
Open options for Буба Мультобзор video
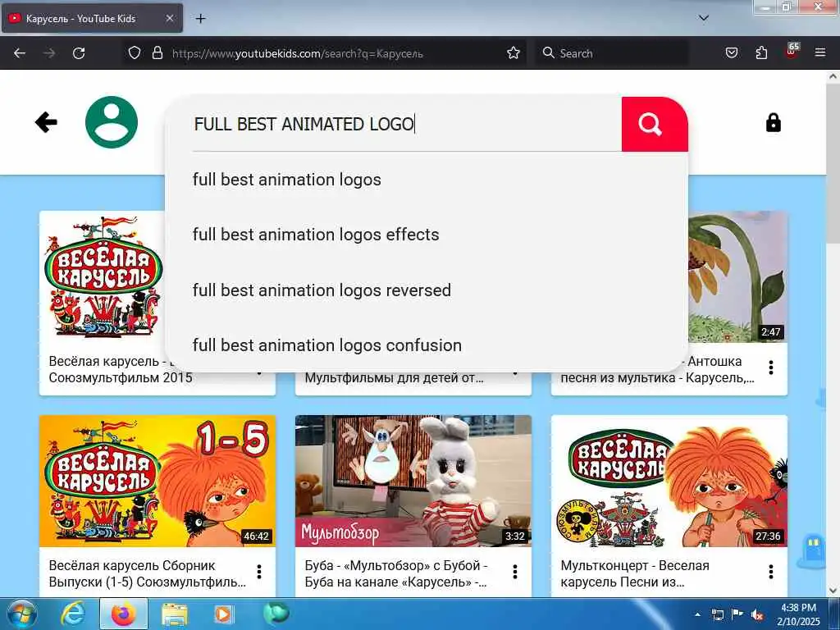click(515, 572)
